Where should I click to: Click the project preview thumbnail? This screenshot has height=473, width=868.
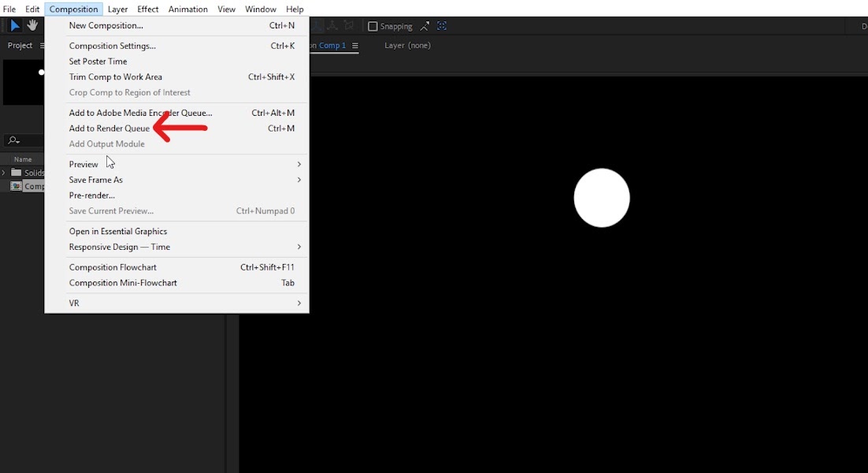[x=24, y=83]
